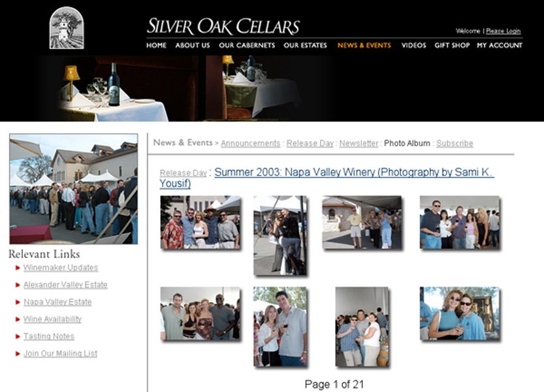The height and width of the screenshot is (392, 544).
Task: Click Wine Availability in Relevant Links
Action: [x=52, y=319]
